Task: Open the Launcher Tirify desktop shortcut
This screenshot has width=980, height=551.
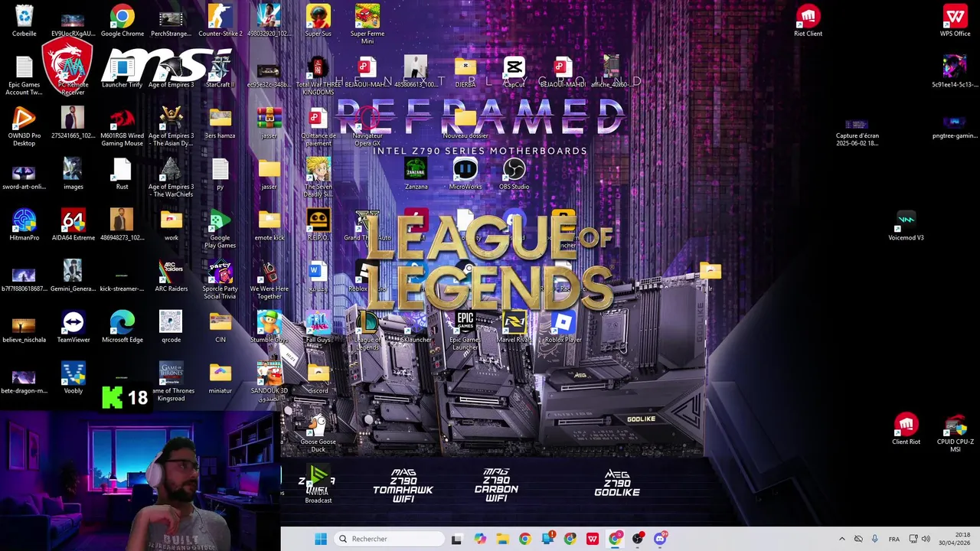Action: tap(122, 73)
